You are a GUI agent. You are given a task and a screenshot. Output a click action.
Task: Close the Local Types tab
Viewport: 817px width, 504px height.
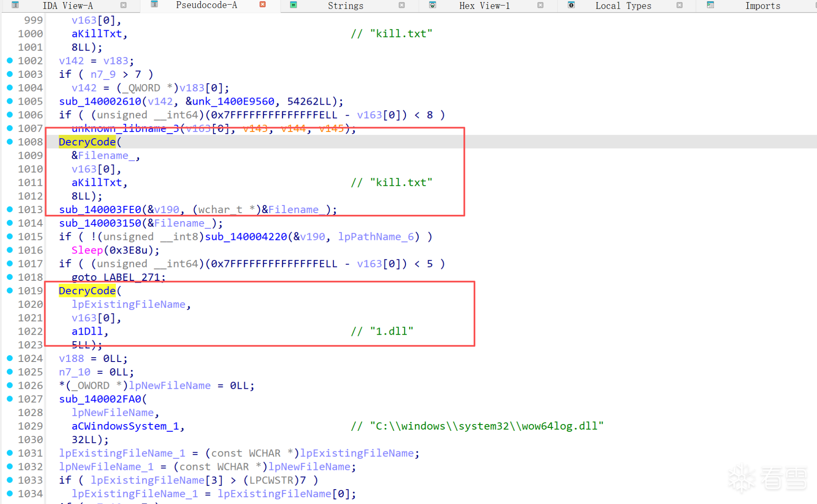coord(679,6)
